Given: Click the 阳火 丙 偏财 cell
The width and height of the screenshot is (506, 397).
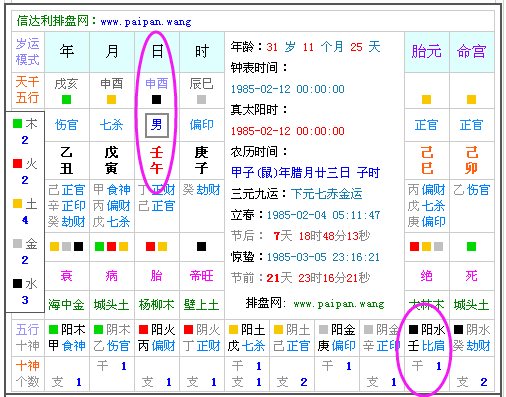Looking at the screenshot, I should click(x=157, y=338).
